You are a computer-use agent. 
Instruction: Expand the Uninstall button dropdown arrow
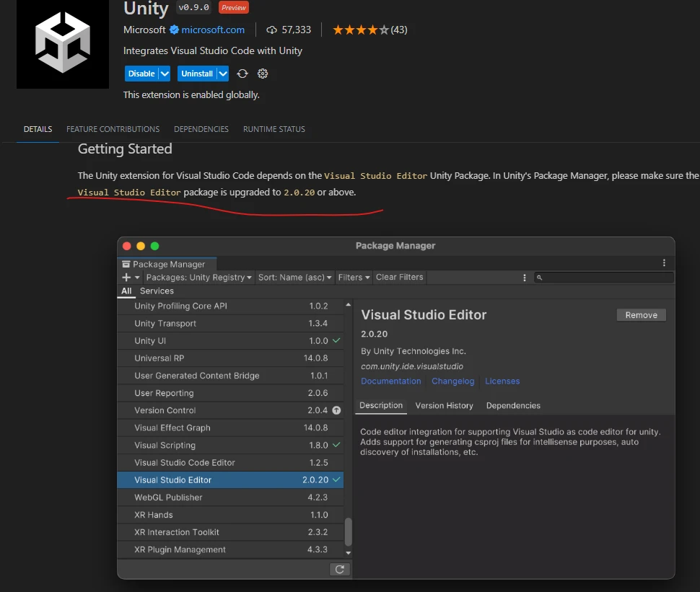223,74
